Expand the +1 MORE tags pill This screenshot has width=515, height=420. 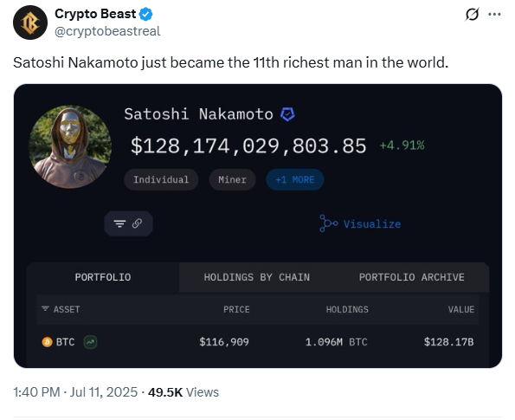tap(294, 180)
